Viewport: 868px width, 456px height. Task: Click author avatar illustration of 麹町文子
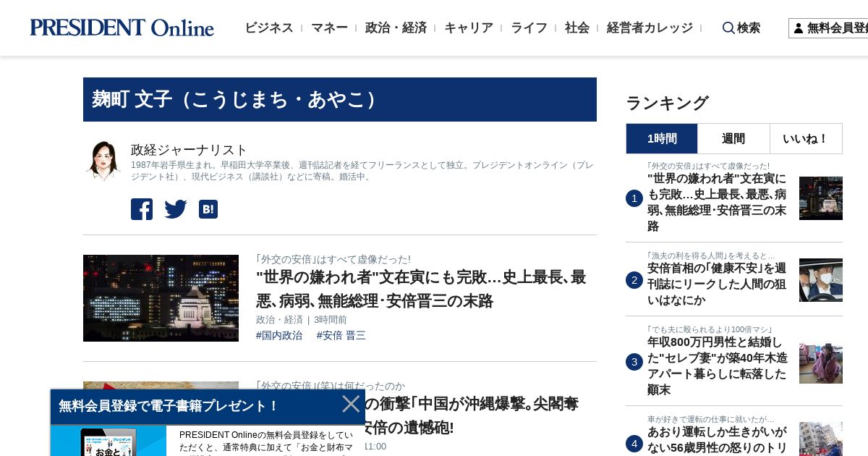[103, 161]
